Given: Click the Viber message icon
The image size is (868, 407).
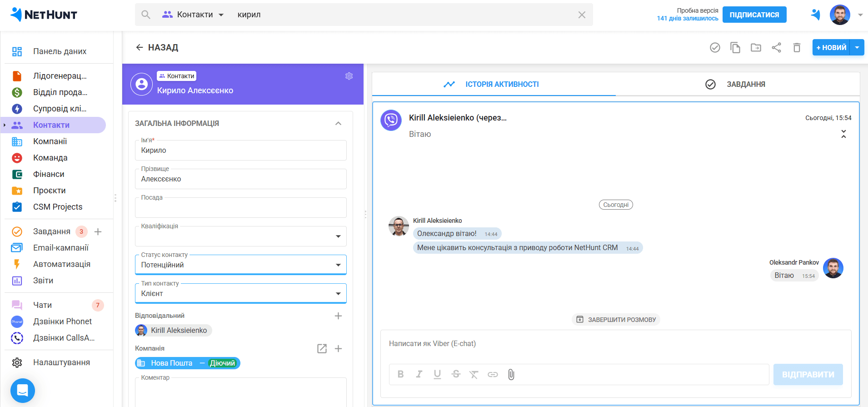Looking at the screenshot, I should tap(391, 120).
